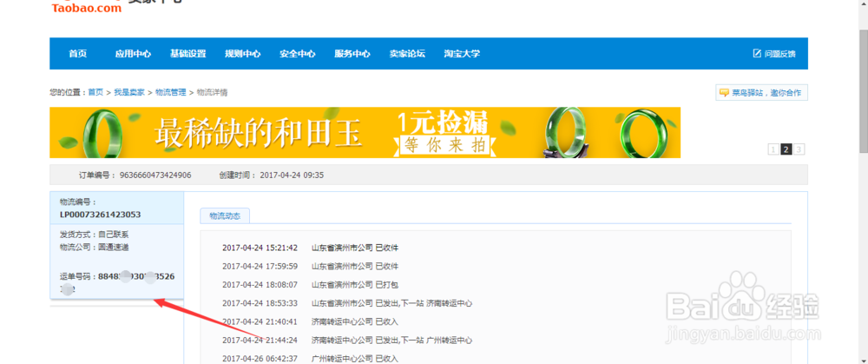Viewport: 868px width, 364px height.
Task: Click logistics number LP00073261423053
Action: coord(100,215)
